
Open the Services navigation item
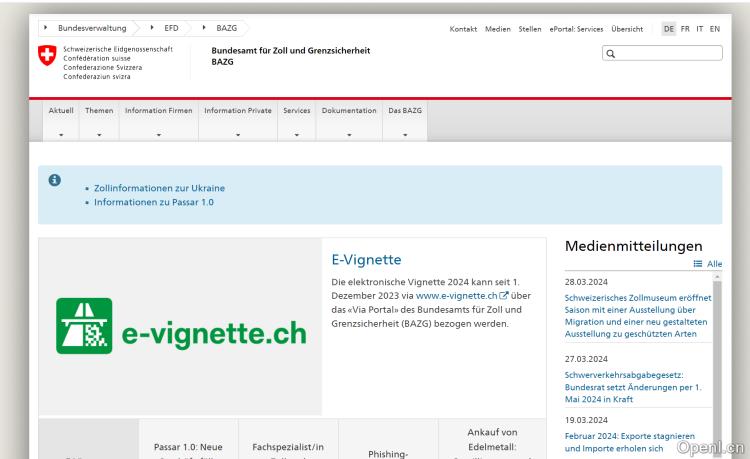(x=296, y=120)
